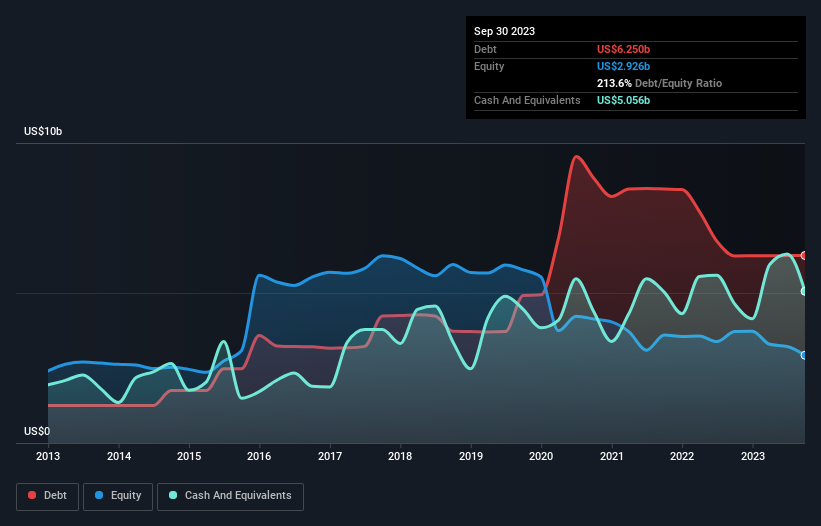Select the 2018 x-axis label
The width and height of the screenshot is (821, 526).
[x=400, y=456]
